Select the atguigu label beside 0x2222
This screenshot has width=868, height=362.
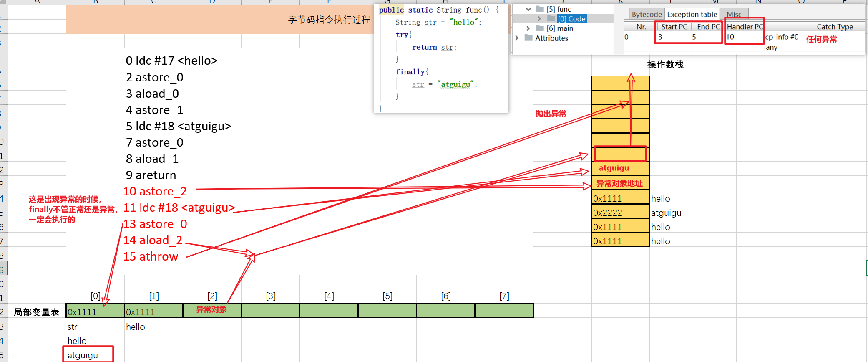tap(666, 213)
